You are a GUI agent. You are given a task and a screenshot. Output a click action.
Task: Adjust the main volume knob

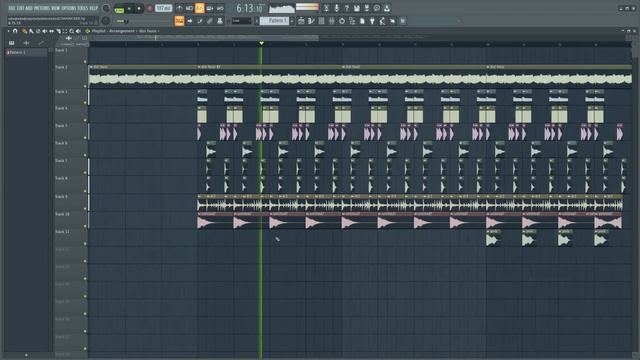click(x=106, y=8)
